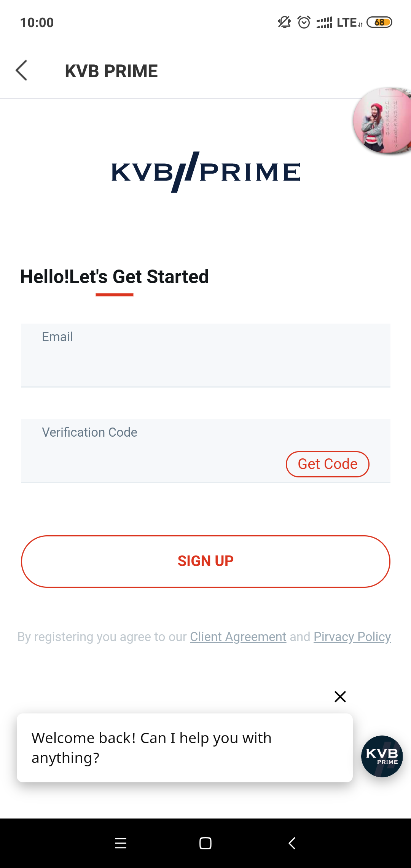The image size is (411, 868).
Task: Dismiss the welcome chat message with X
Action: (340, 697)
